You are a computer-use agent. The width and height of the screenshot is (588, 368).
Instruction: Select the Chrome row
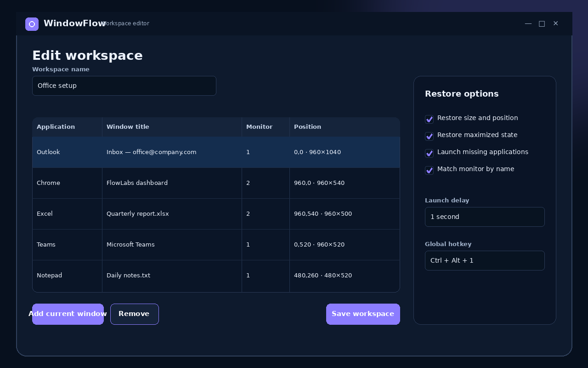[x=216, y=183]
